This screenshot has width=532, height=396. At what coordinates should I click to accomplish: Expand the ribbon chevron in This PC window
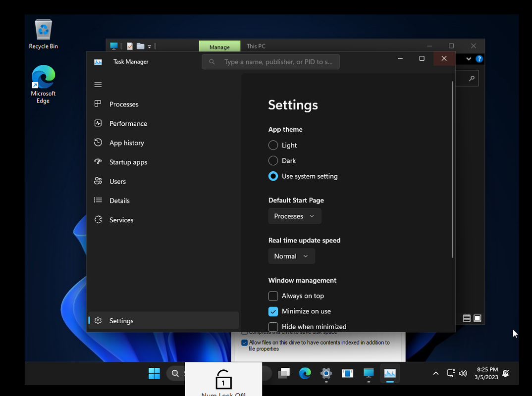point(469,59)
